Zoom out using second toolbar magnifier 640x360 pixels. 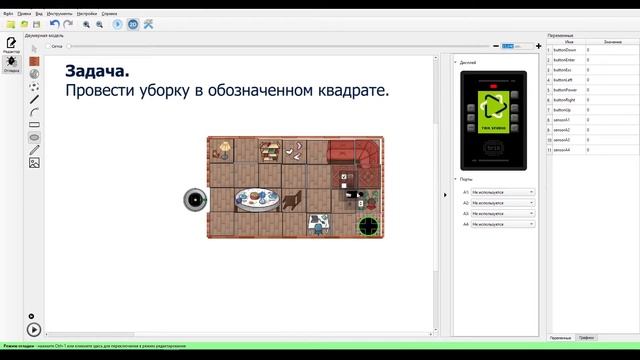click(99, 25)
